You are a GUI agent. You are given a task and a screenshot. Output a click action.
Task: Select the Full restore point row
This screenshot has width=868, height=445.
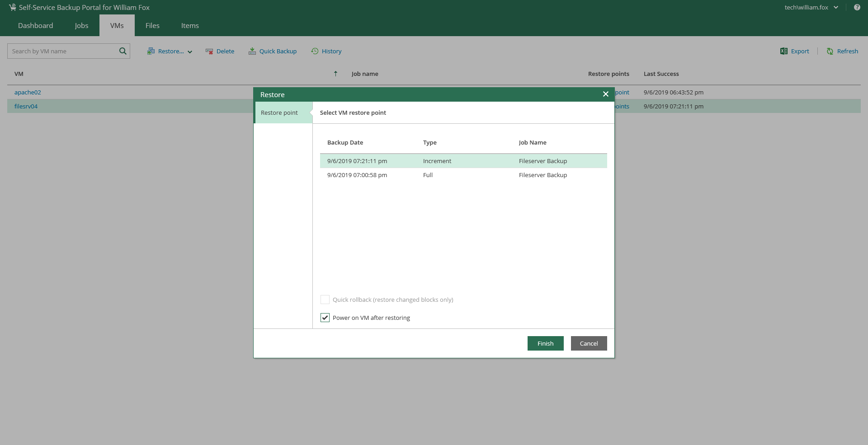(x=463, y=175)
